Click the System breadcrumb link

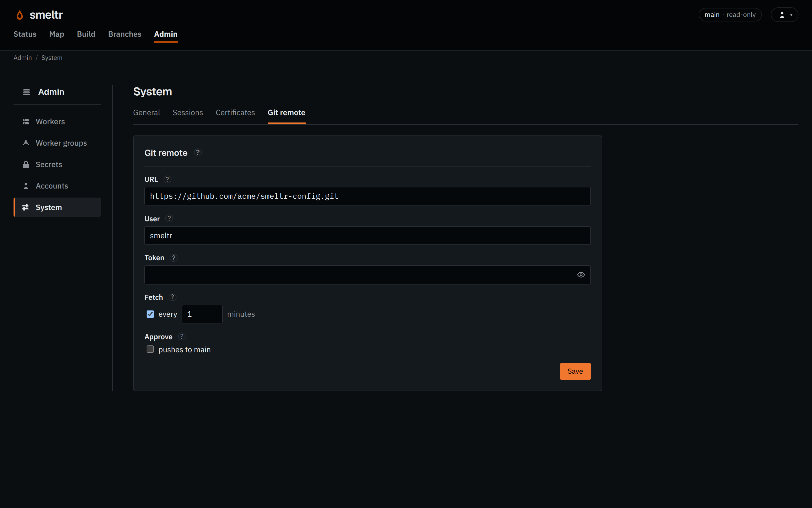click(52, 58)
